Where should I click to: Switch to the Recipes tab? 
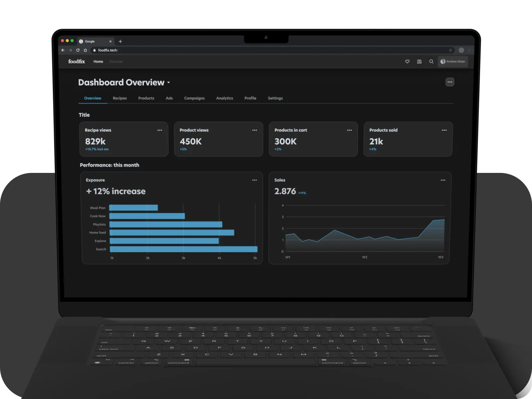pos(120,98)
